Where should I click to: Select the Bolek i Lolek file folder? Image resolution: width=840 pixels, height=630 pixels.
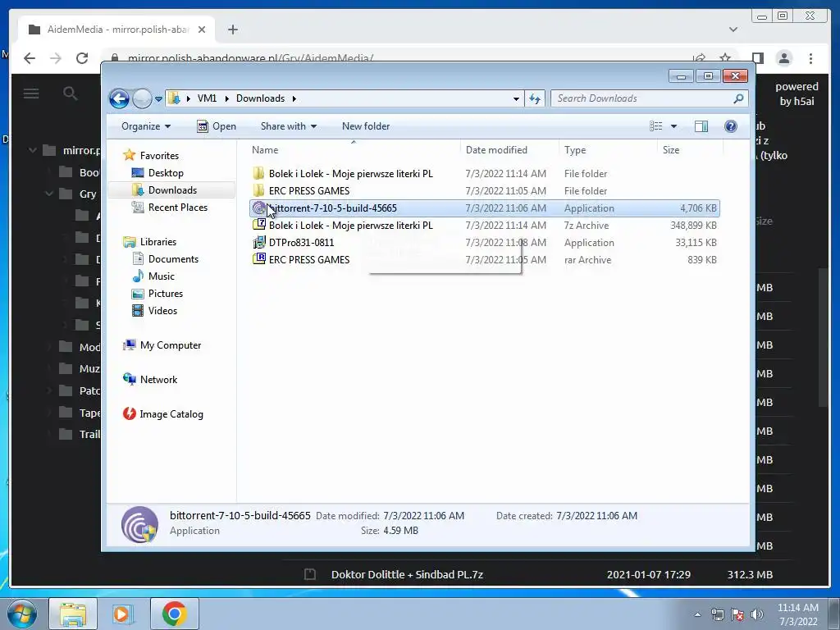point(484,174)
